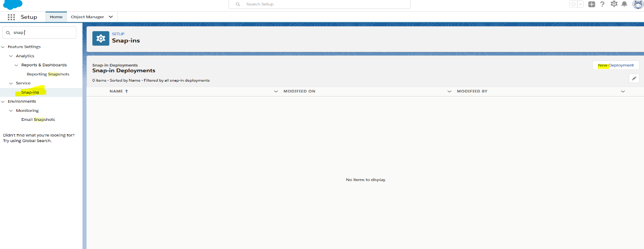Select Snap-ins in the setup tree
Screen dimensions: 644x249
coord(30,92)
